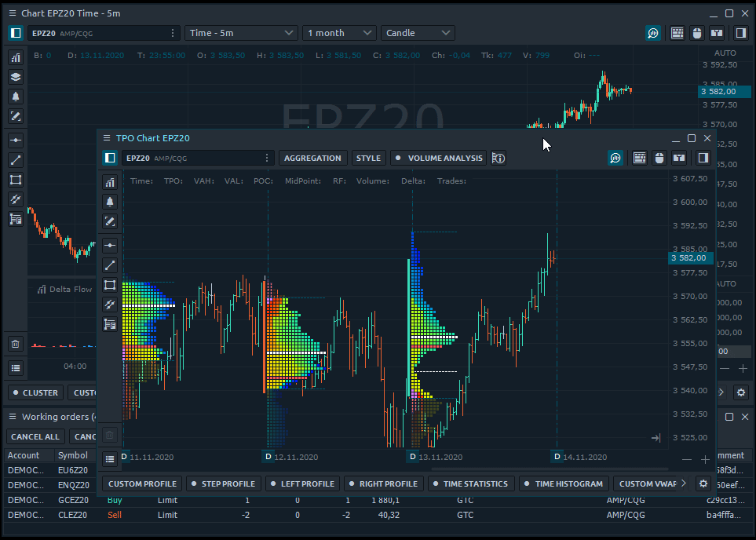Screen dimensions: 756x540
Task: Click the Cancel All orders button
Action: point(35,436)
